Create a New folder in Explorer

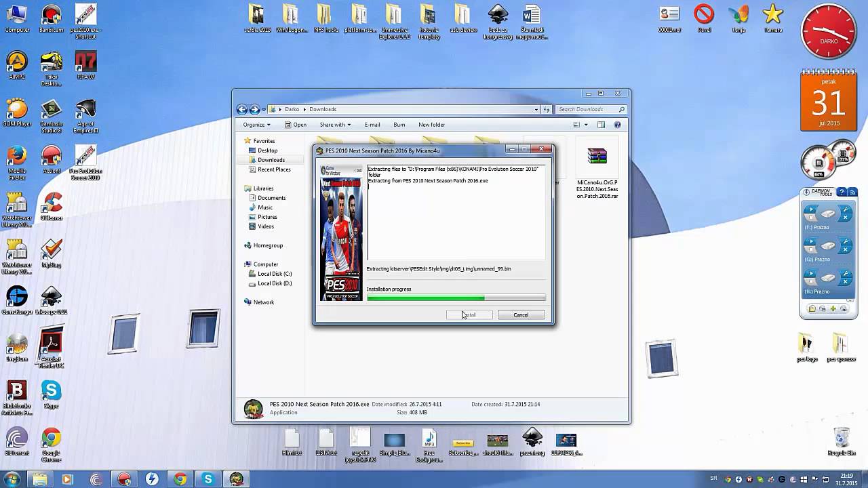tap(431, 125)
